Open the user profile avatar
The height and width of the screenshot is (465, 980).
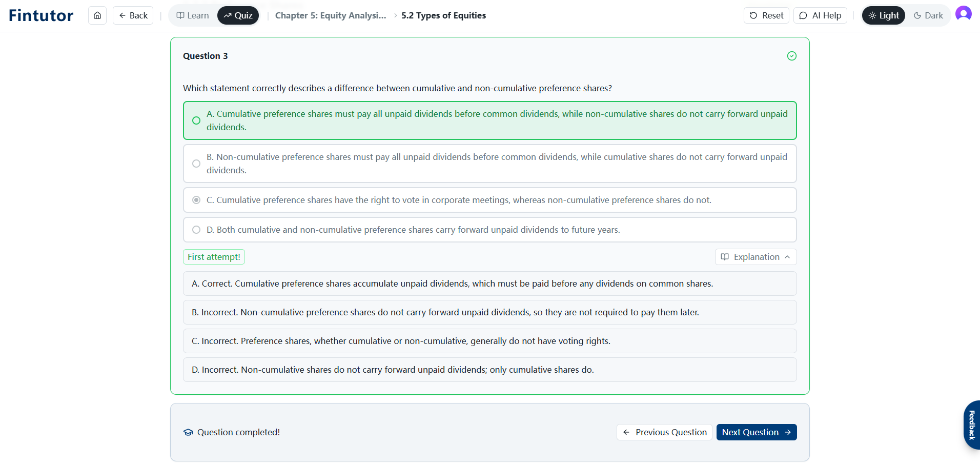[964, 14]
